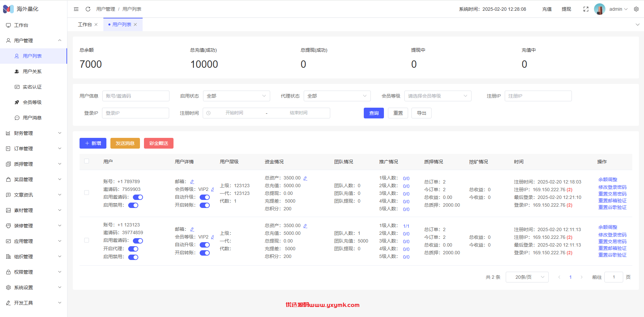The height and width of the screenshot is (317, 644).
Task: Open the 会员等级 select dropdown
Action: (438, 96)
